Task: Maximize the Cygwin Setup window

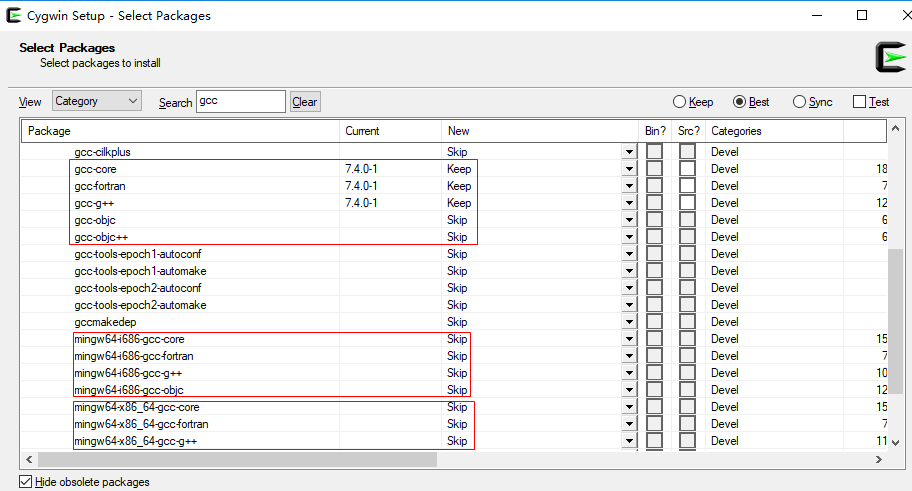Action: point(862,15)
